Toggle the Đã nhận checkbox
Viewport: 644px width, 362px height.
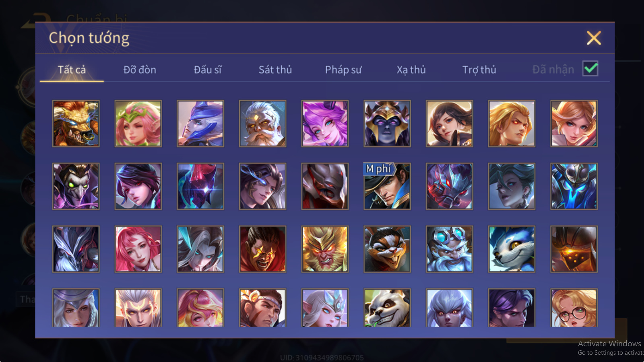[x=590, y=69]
